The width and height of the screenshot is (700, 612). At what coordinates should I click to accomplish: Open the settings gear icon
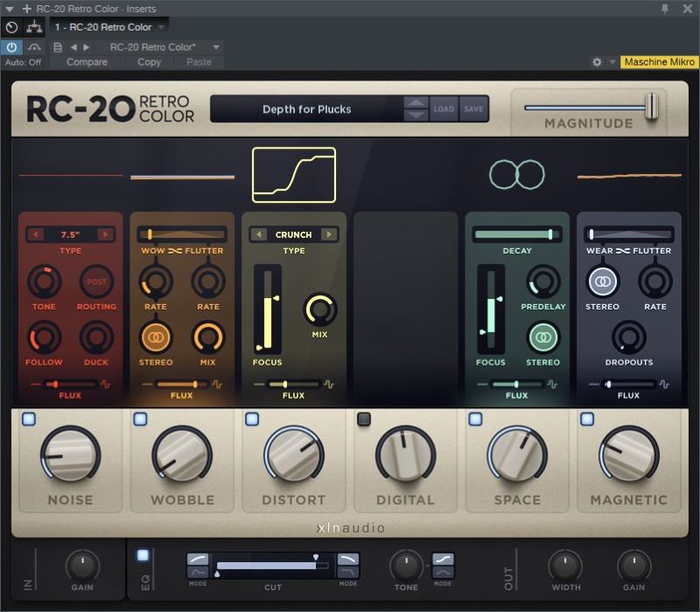[597, 62]
